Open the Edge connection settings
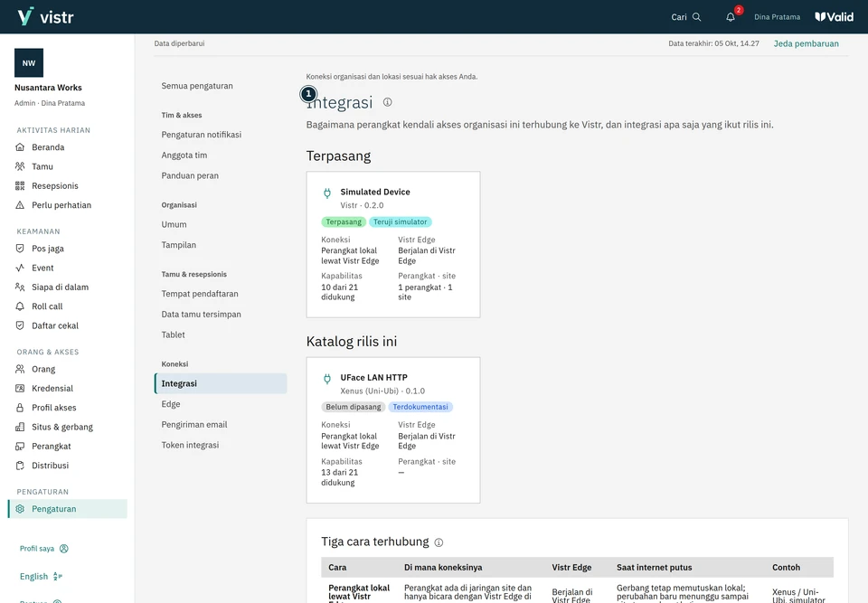The height and width of the screenshot is (603, 868). pos(171,404)
